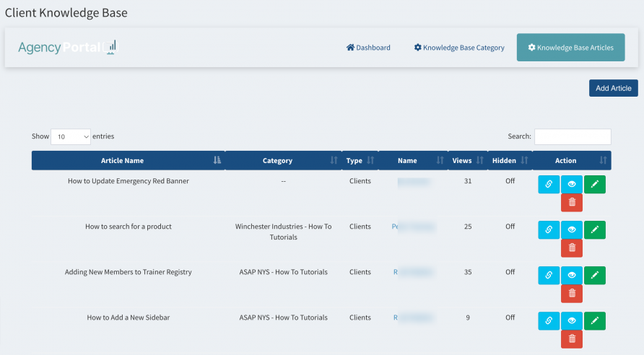Delete Adding New Members to Trainer Registry article
The image size is (644, 355).
tap(571, 294)
